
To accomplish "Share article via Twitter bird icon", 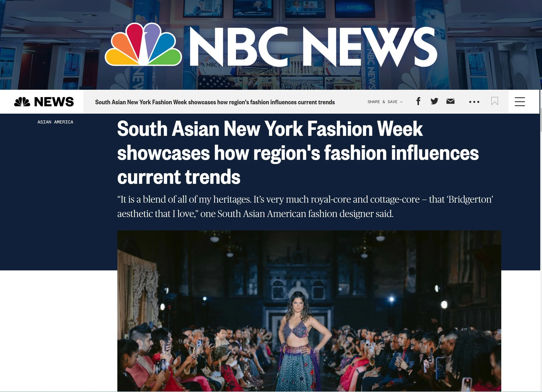I will [x=434, y=101].
